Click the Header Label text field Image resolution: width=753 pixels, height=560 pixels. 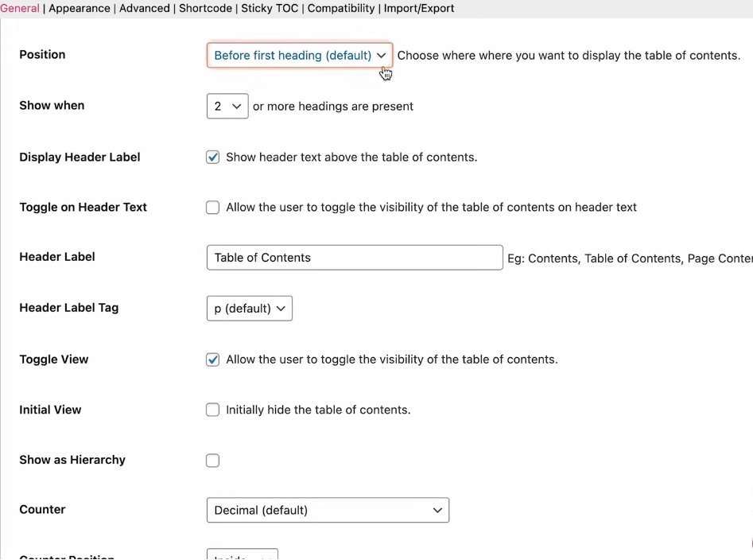point(354,258)
